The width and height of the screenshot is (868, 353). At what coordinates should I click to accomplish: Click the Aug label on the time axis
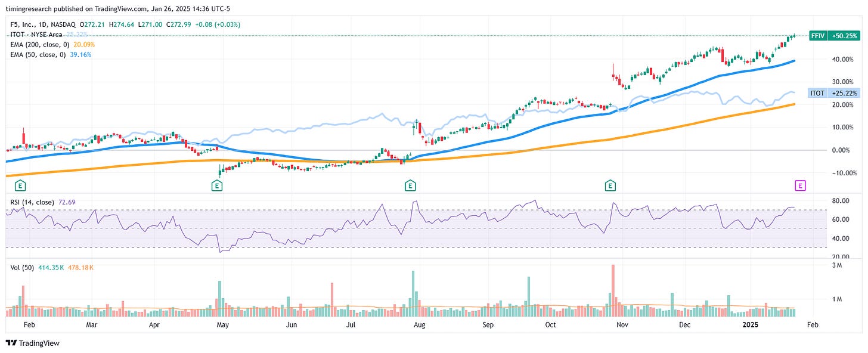coord(419,325)
